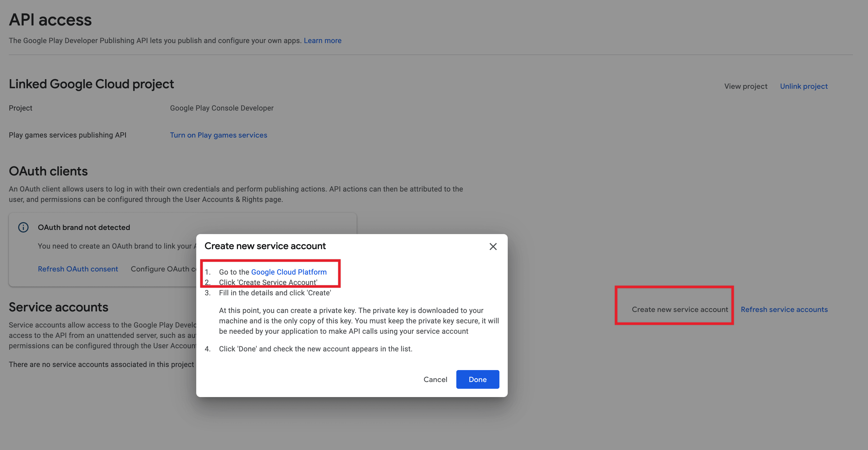
Task: Click the Service accounts section heading
Action: 58,307
